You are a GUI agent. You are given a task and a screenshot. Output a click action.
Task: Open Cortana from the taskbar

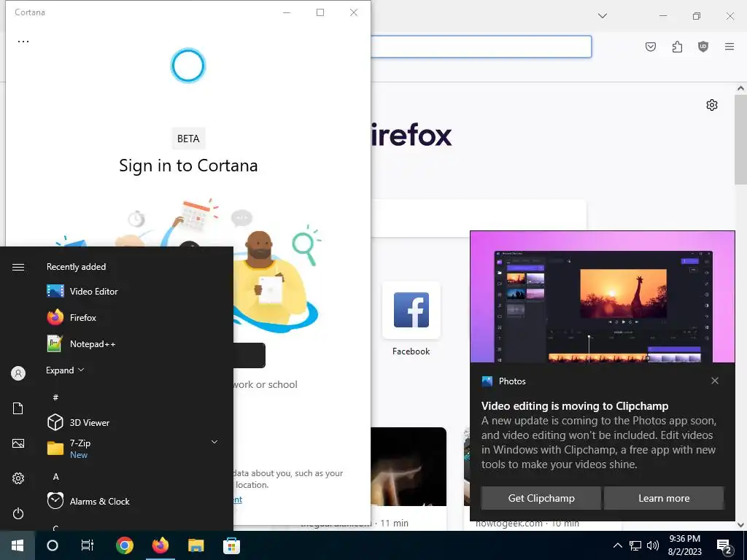click(53, 545)
